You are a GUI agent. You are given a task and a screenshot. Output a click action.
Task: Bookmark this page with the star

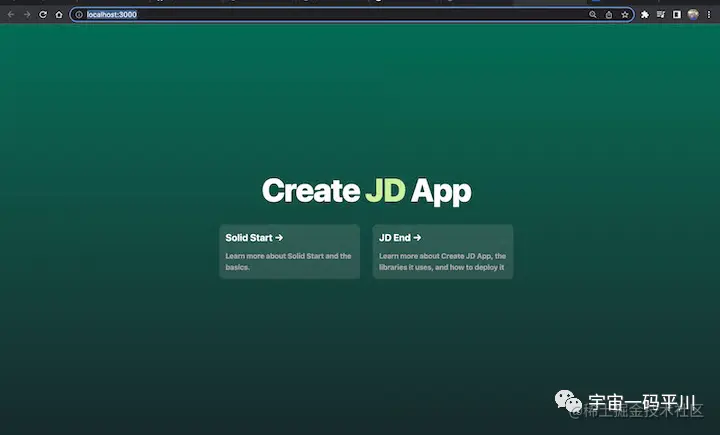(625, 15)
